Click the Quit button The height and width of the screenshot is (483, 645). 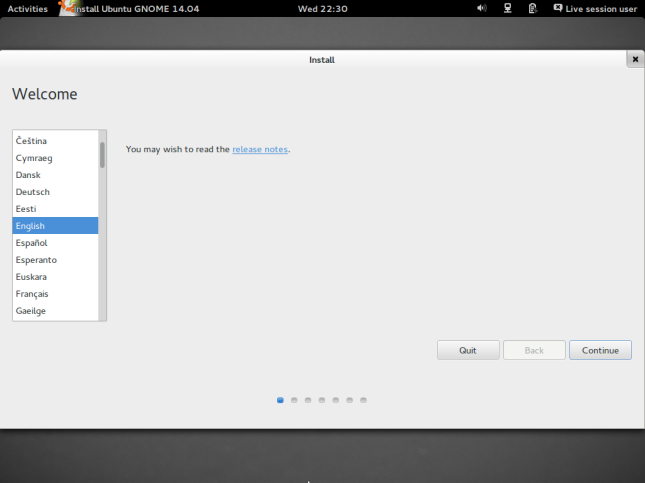point(467,350)
